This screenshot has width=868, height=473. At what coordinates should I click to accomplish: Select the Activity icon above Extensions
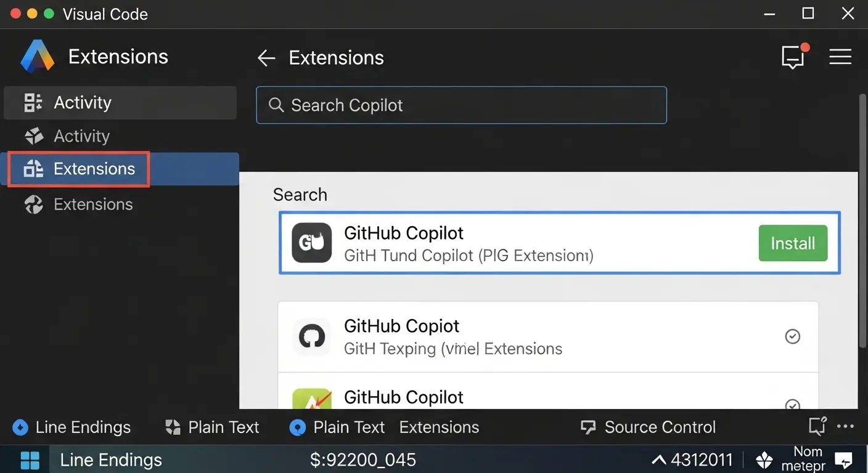[x=32, y=136]
